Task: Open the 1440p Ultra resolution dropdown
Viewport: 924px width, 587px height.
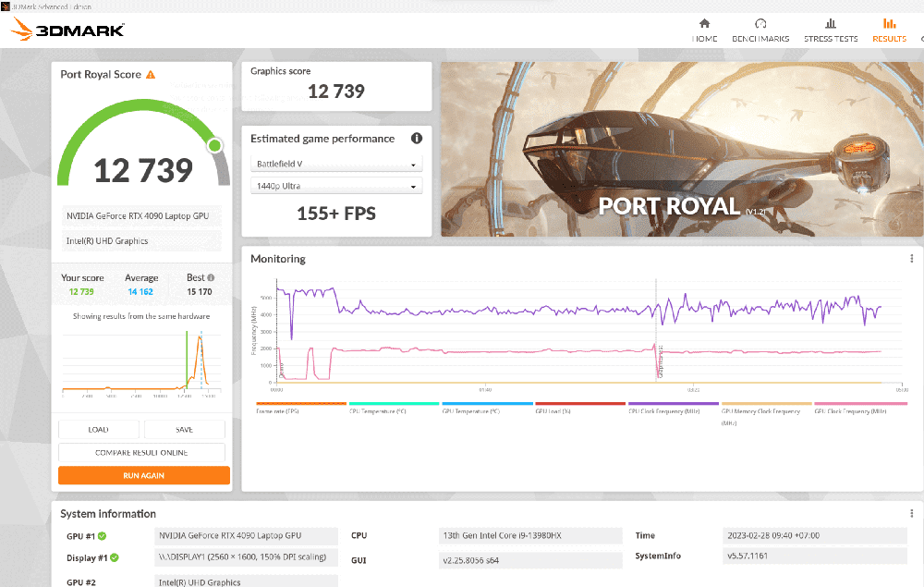Action: click(336, 186)
